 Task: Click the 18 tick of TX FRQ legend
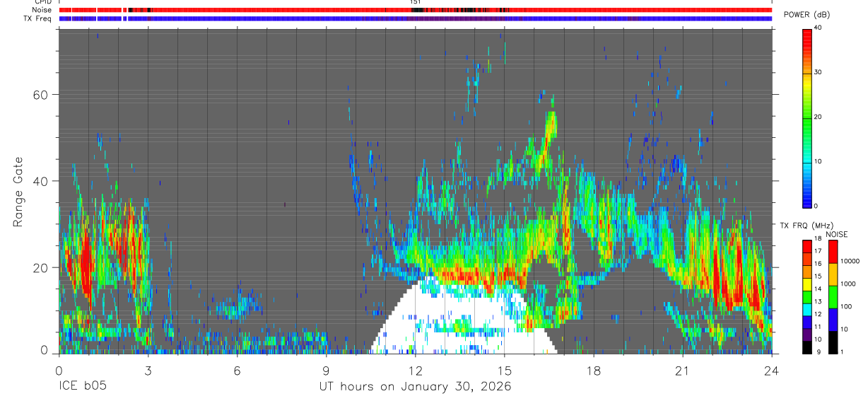tap(817, 239)
